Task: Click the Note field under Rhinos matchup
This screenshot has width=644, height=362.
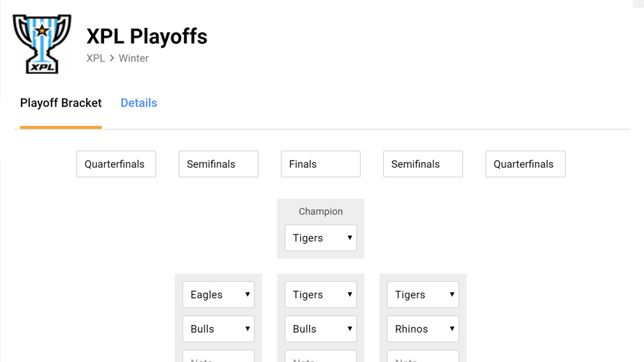Action: point(423,356)
